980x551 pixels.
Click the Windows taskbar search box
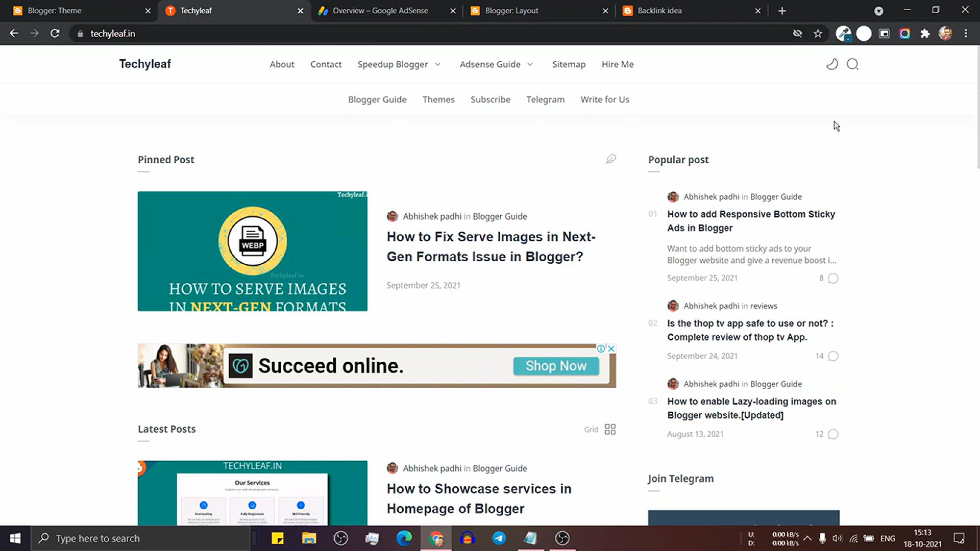click(141, 538)
